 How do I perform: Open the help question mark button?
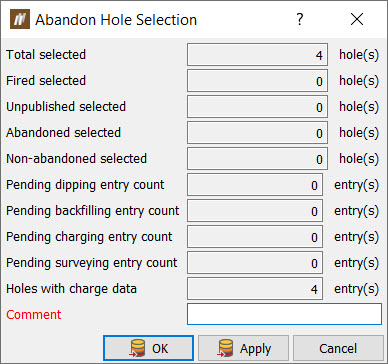tap(300, 20)
